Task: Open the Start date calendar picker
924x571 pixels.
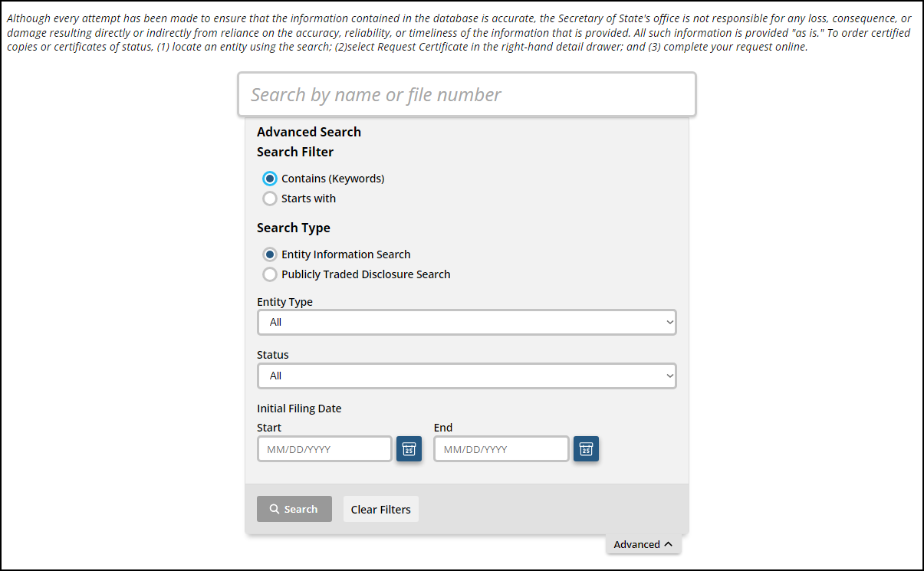Action: [409, 449]
